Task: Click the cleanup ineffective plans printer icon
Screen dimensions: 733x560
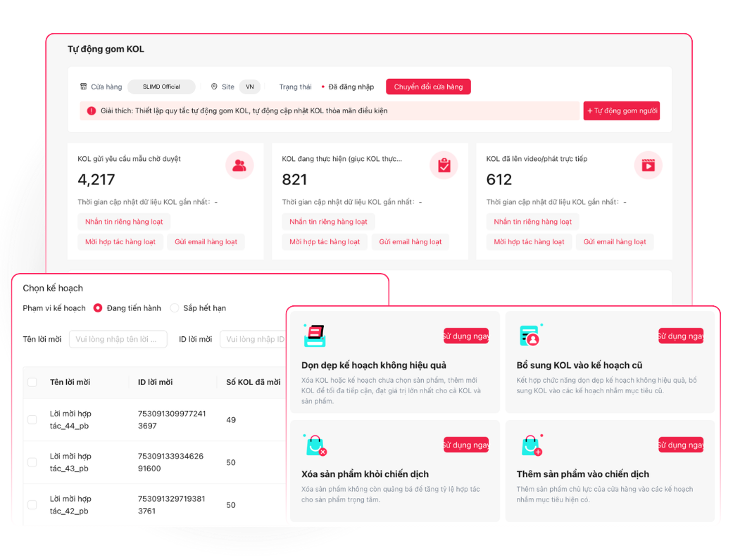Action: click(x=314, y=336)
